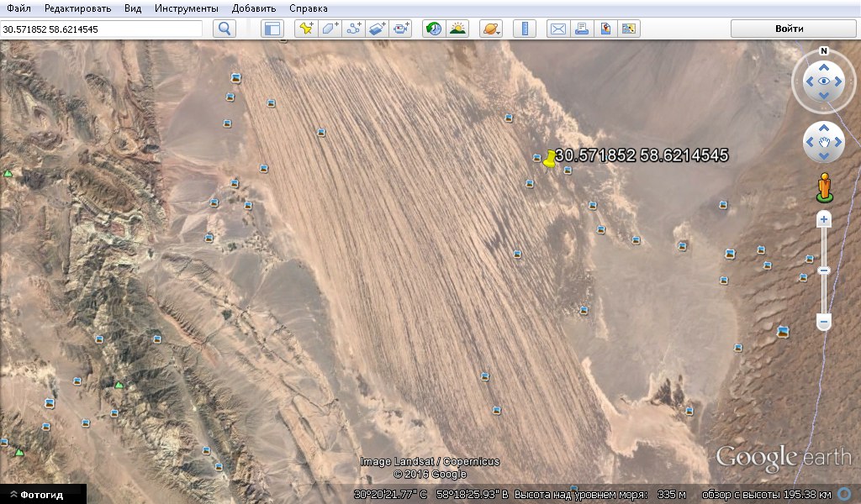Click the N north compass marker

point(824,51)
